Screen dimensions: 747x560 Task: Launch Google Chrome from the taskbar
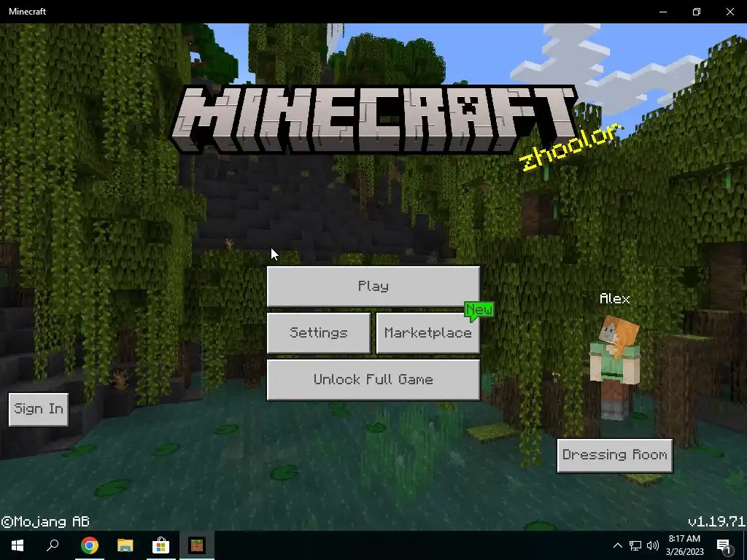tap(89, 545)
